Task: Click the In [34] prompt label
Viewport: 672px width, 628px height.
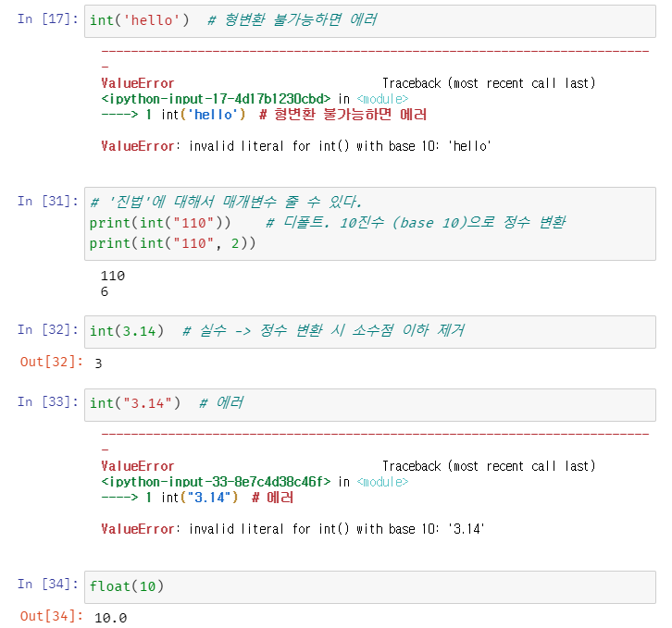Action: [48, 584]
